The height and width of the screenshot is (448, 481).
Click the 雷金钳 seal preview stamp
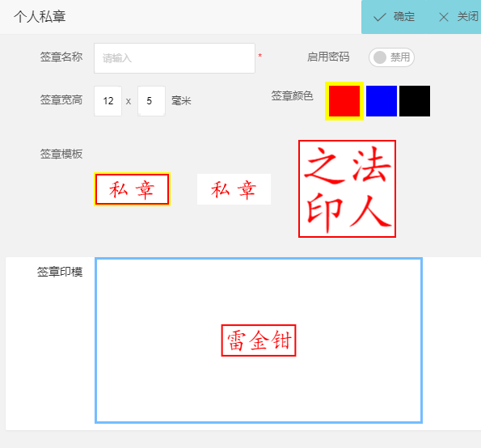coord(259,340)
